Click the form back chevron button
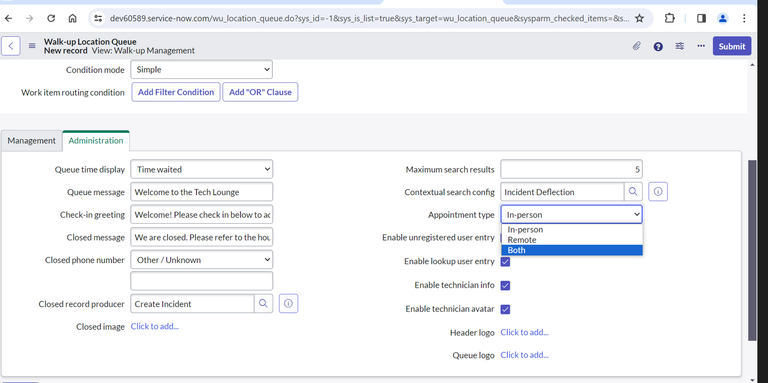The width and height of the screenshot is (768, 383). pyautogui.click(x=11, y=46)
